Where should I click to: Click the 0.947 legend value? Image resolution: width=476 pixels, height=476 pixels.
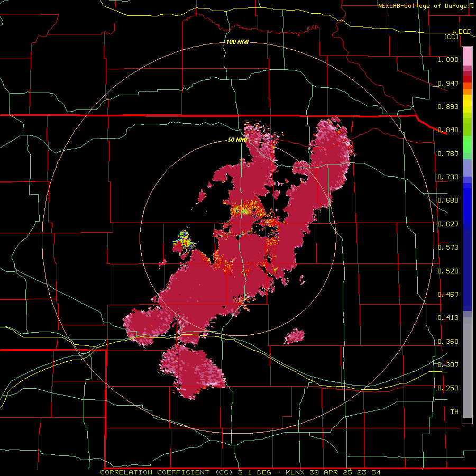coord(448,83)
